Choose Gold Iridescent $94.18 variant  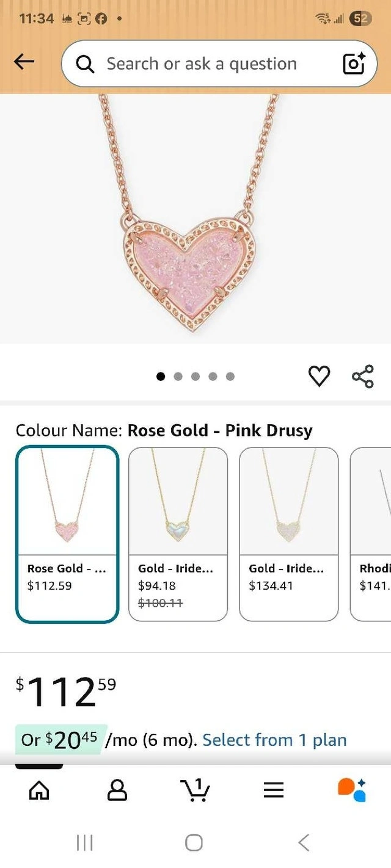tap(178, 534)
